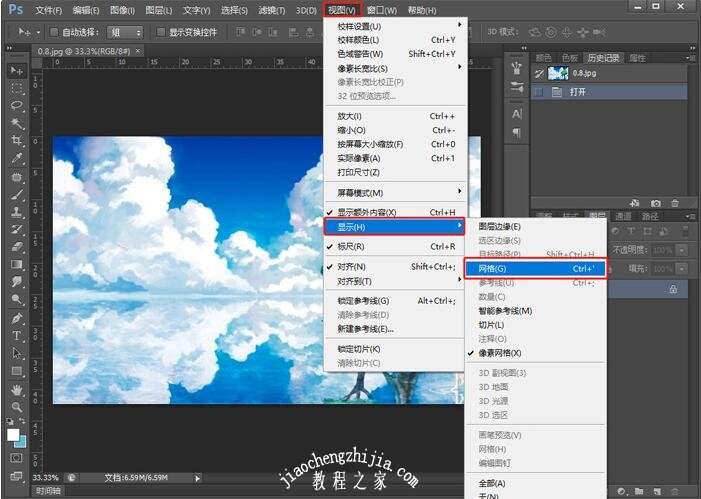Open the 滤镜(T) menu

tap(272, 10)
